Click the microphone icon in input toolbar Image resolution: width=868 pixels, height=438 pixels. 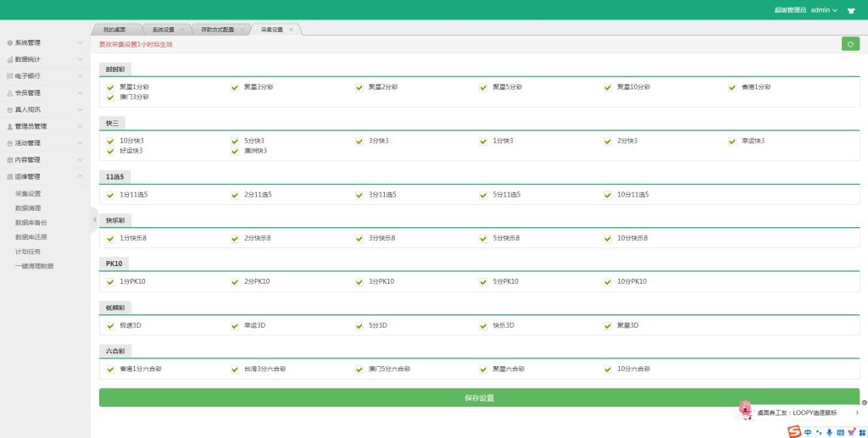point(830,432)
